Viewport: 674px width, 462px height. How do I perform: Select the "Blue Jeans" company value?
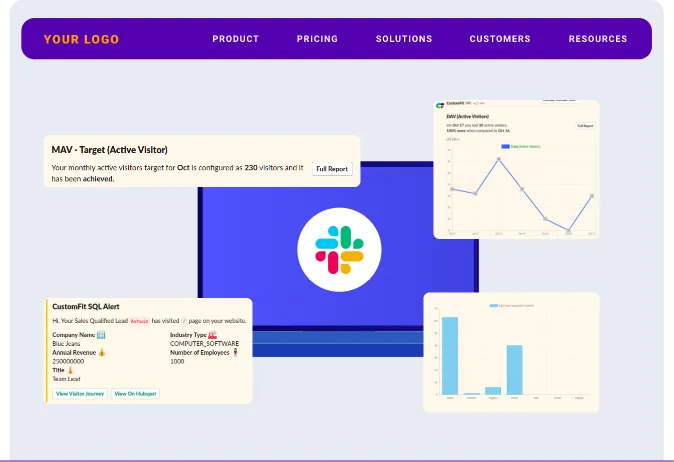coord(66,344)
